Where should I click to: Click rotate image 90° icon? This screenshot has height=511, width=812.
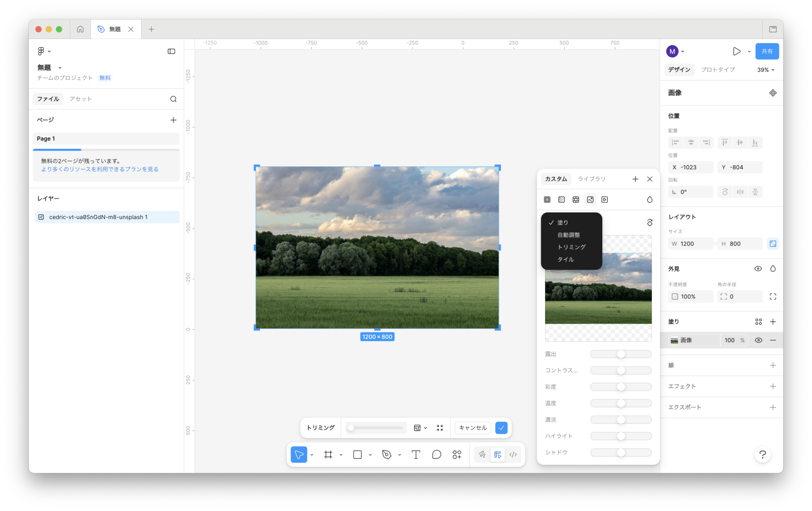(650, 222)
